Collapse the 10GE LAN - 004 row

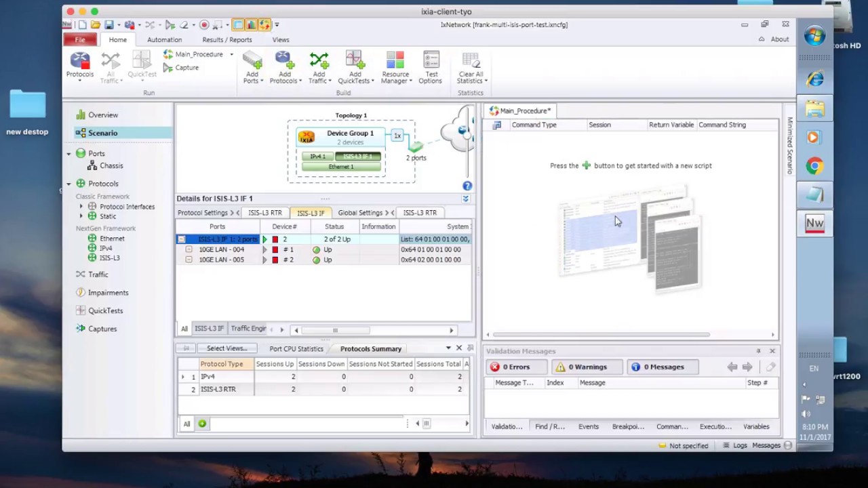[189, 249]
